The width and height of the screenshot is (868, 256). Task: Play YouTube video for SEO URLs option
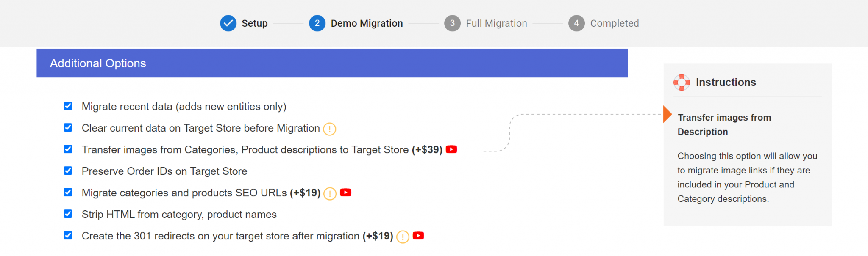[346, 193]
